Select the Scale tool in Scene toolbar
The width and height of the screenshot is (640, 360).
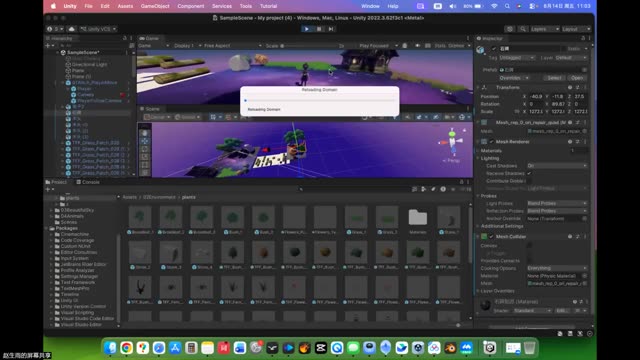[144, 157]
